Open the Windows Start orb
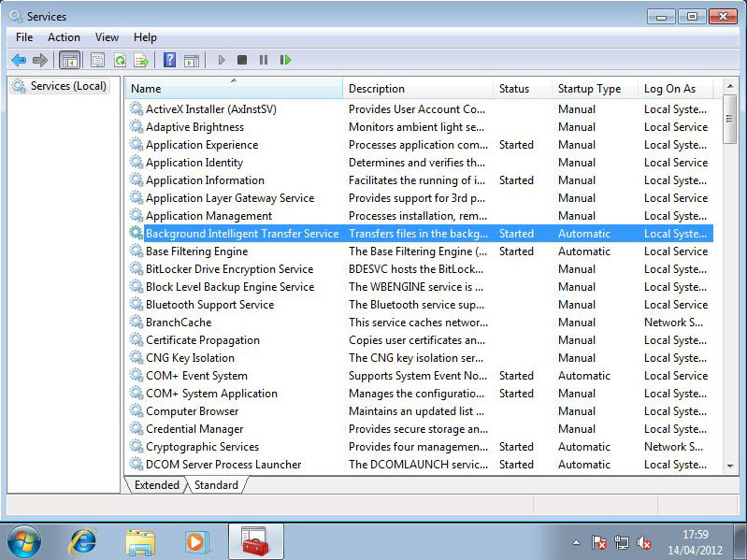This screenshot has width=747, height=560. [x=23, y=541]
